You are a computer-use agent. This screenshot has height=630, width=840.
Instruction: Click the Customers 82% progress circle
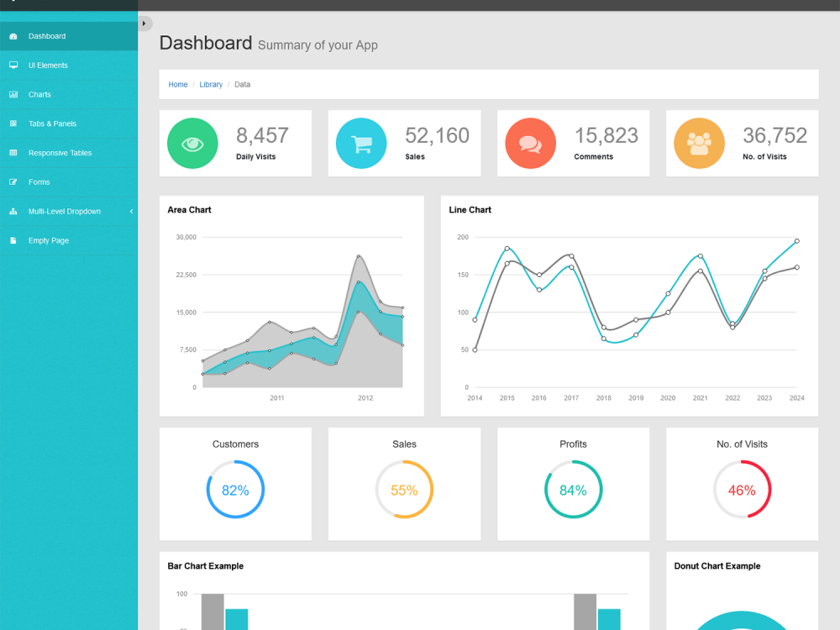point(235,489)
